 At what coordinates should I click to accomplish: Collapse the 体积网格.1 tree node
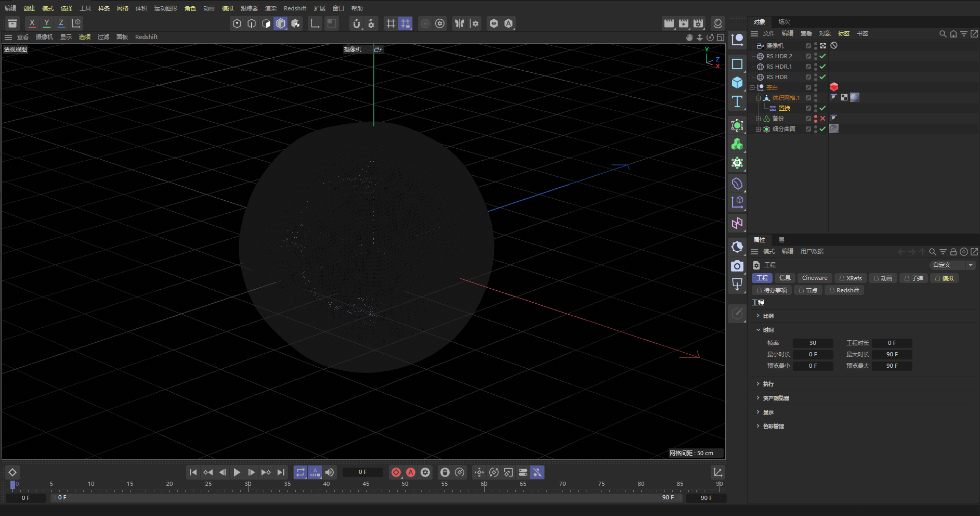[759, 98]
